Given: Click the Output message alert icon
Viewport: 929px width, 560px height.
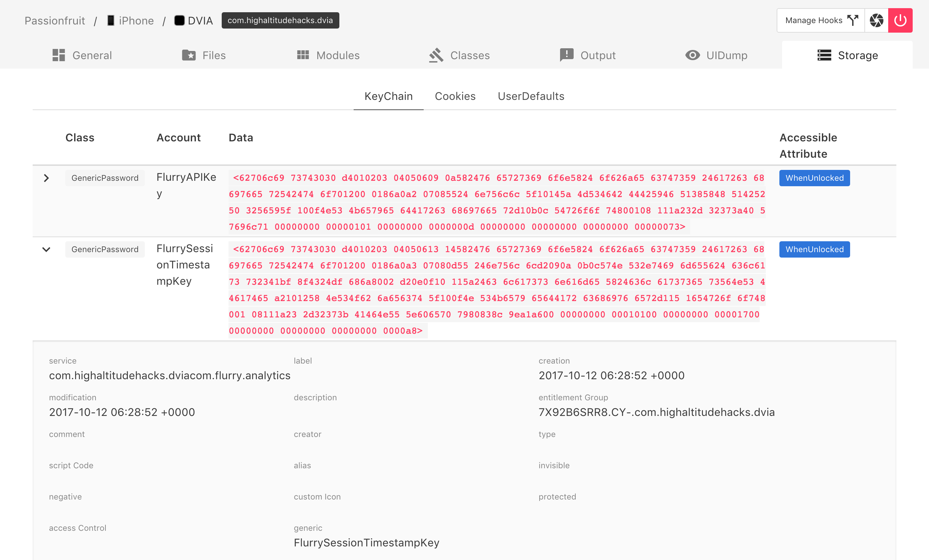Looking at the screenshot, I should (x=566, y=55).
